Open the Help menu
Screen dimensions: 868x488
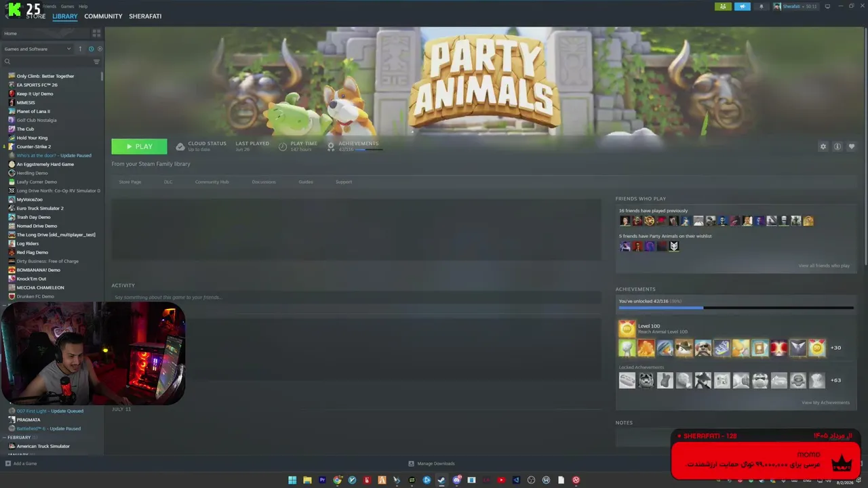(83, 6)
